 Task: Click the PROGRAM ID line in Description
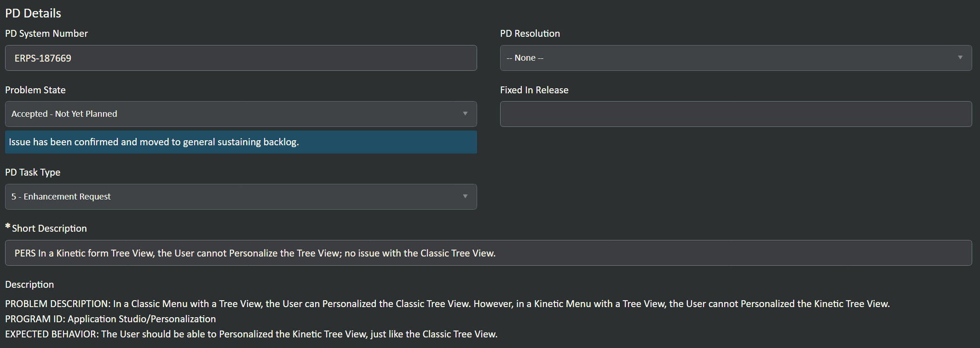click(110, 319)
